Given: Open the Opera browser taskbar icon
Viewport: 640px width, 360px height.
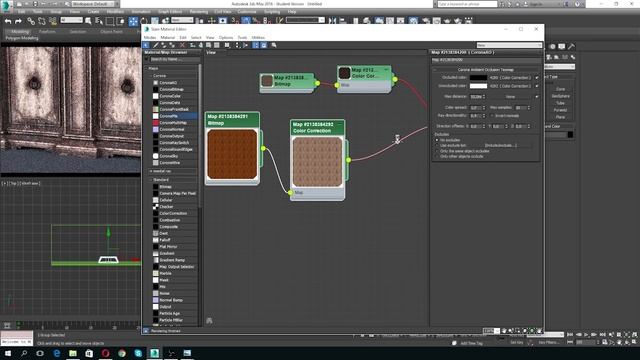Looking at the screenshot, I should (105, 353).
